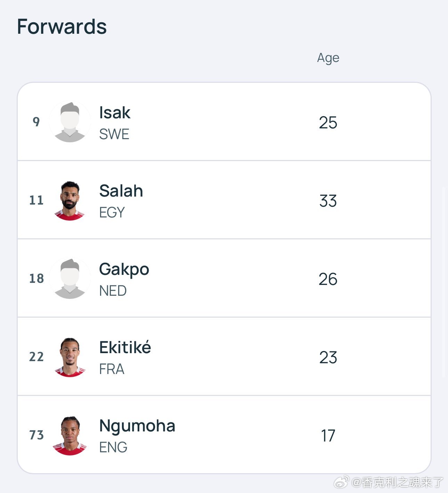Open the Salah player name link
This screenshot has height=493, width=448.
coord(121,191)
